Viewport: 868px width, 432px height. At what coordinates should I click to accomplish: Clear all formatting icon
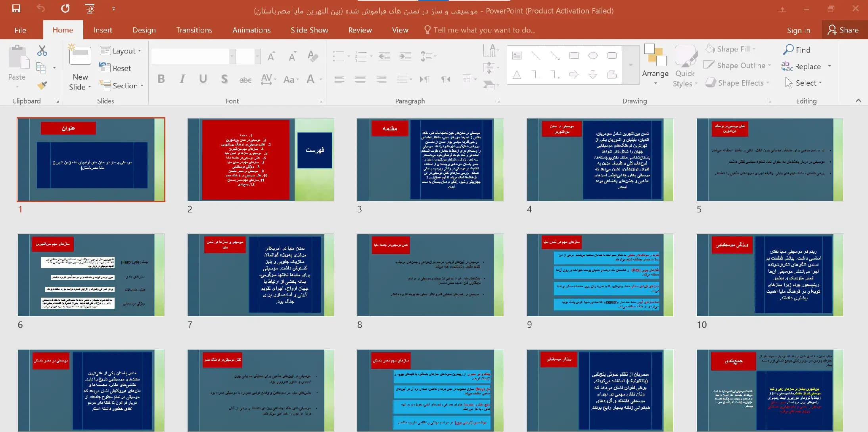[313, 56]
